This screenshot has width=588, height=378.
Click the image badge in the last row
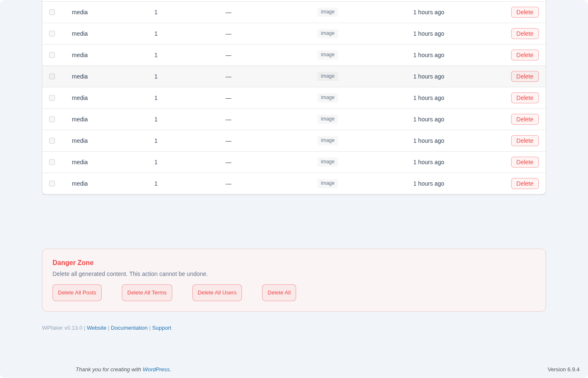click(x=328, y=184)
